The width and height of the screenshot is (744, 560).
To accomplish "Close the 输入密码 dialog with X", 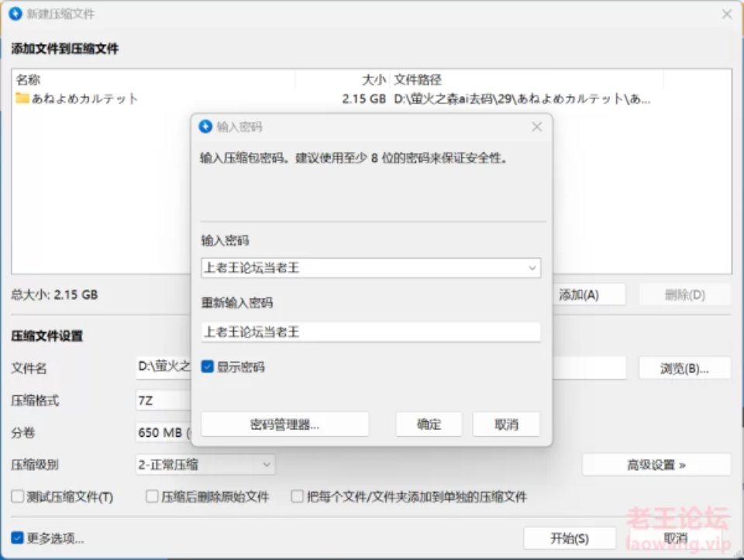I will coord(536,126).
